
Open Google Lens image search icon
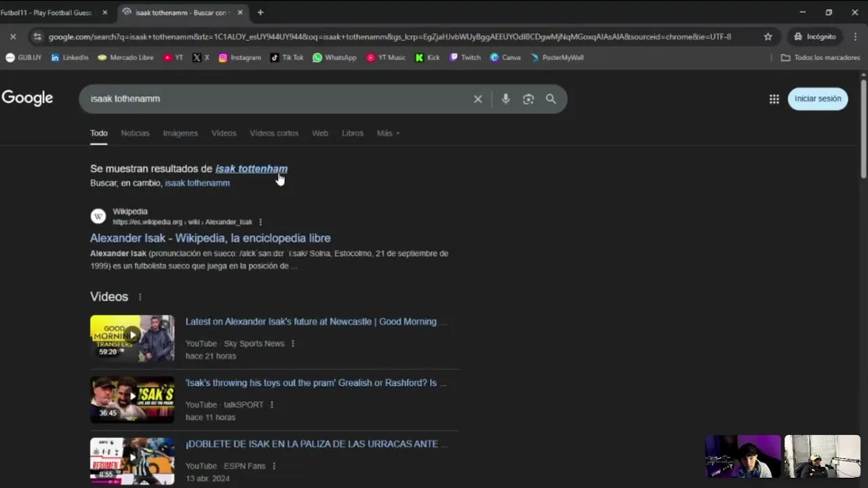point(528,99)
